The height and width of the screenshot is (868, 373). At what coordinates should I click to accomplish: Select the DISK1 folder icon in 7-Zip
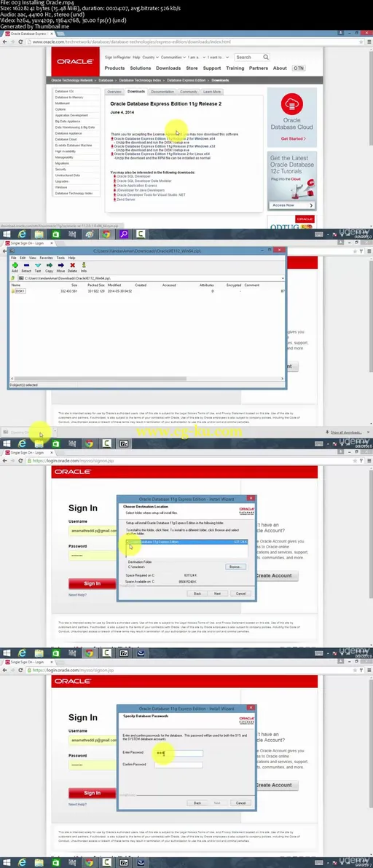pyautogui.click(x=14, y=291)
